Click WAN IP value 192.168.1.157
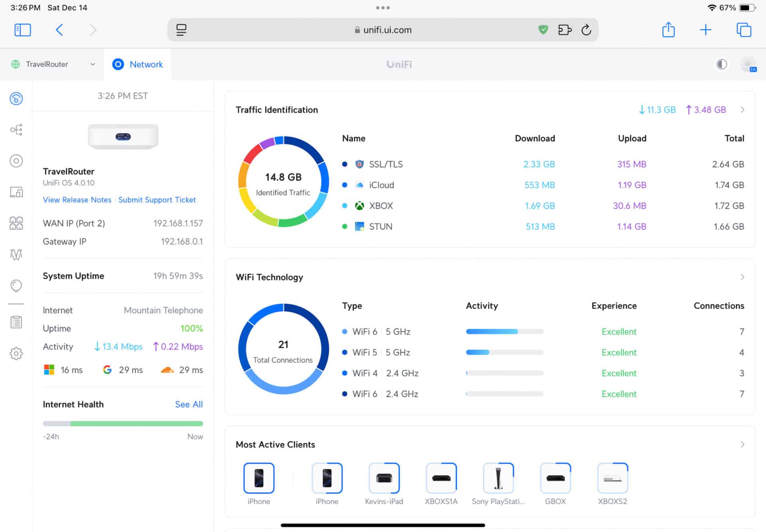The height and width of the screenshot is (532, 766). [x=178, y=223]
